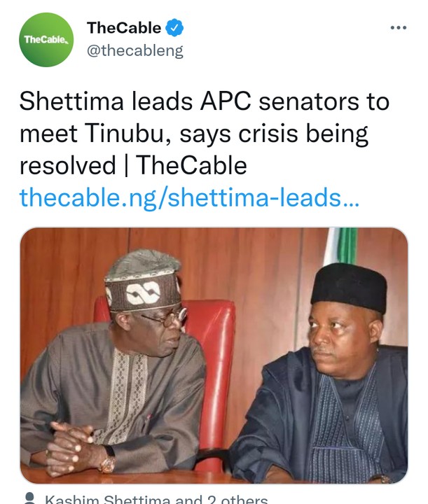This screenshot has height=504, width=428.
Task: Click the @thecableng handle
Action: point(134,50)
